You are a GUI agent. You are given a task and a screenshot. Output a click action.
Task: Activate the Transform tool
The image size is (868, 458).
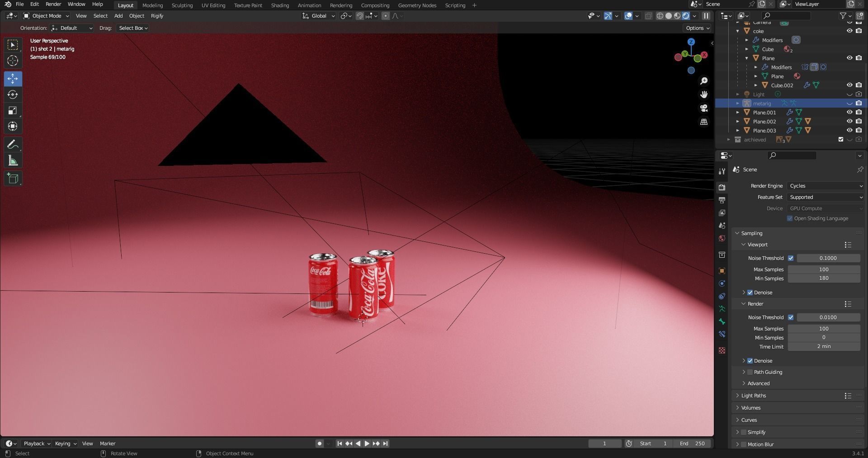(x=13, y=126)
